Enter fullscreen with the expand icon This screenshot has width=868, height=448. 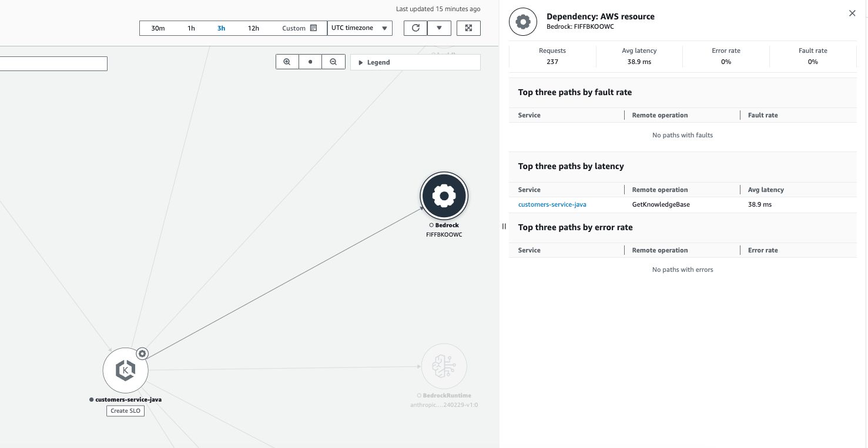pos(468,28)
